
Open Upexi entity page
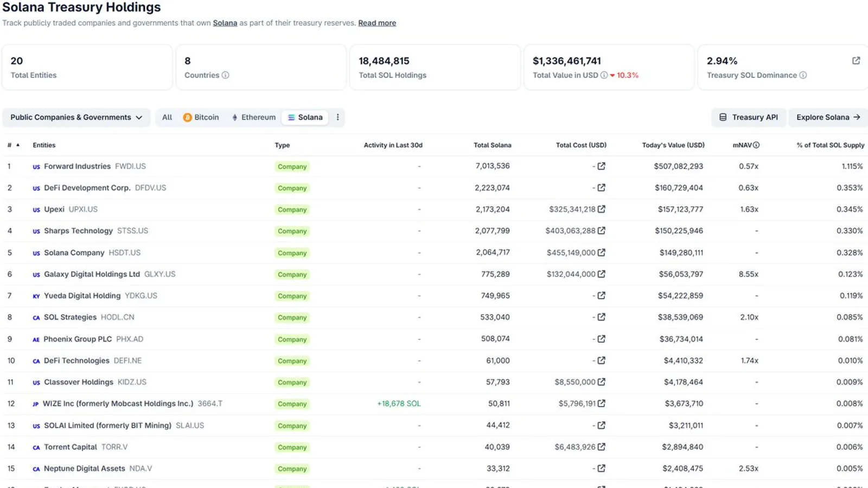click(54, 209)
